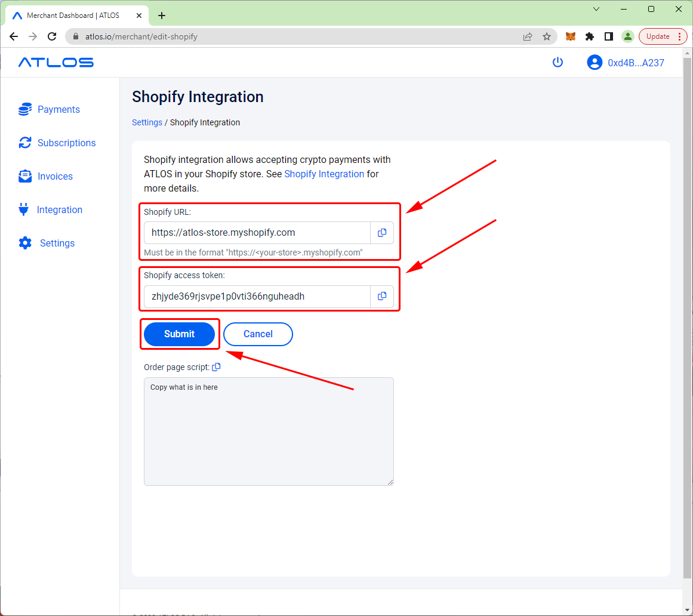The height and width of the screenshot is (616, 693).
Task: Toggle the browser side panel
Action: coord(609,36)
